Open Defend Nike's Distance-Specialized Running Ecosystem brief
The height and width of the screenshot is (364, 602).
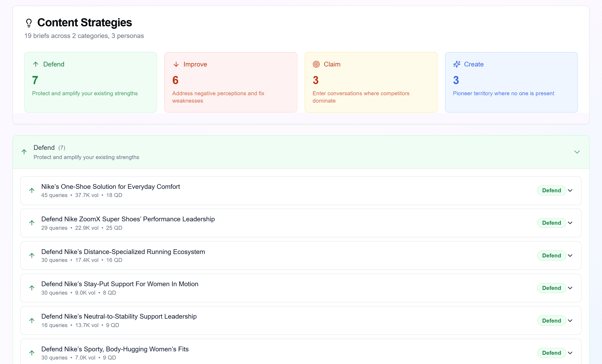[123, 252]
